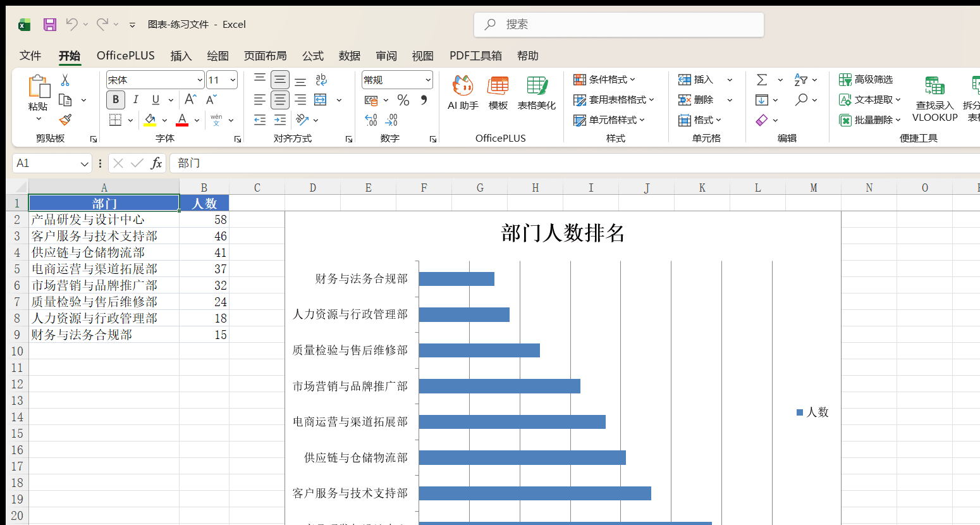This screenshot has width=980, height=525.
Task: Toggle wrap text
Action: point(321,80)
